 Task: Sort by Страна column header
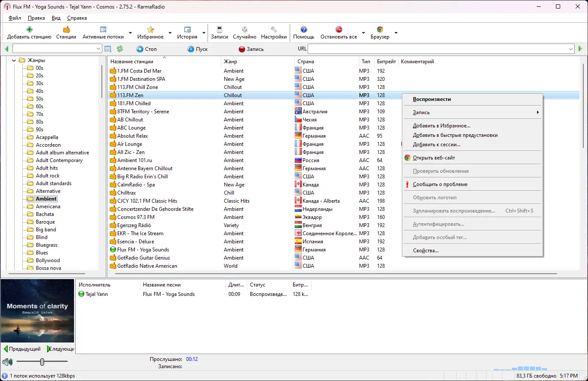(x=327, y=62)
